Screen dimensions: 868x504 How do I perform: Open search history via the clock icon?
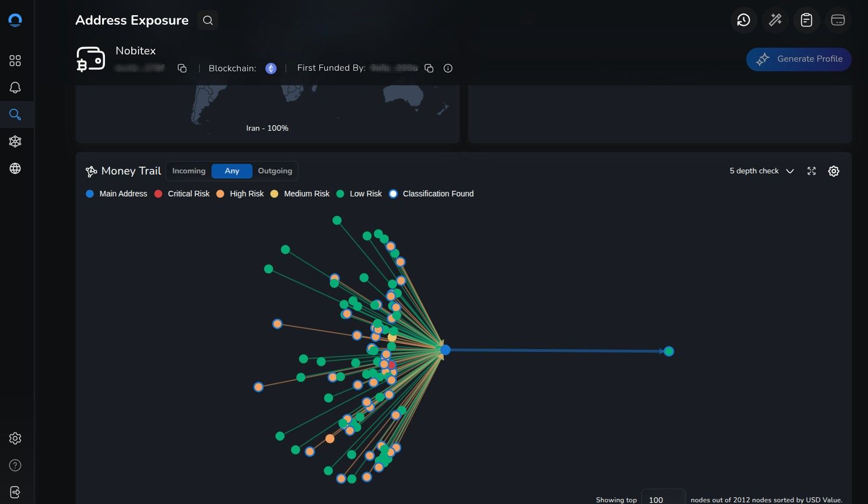(743, 20)
